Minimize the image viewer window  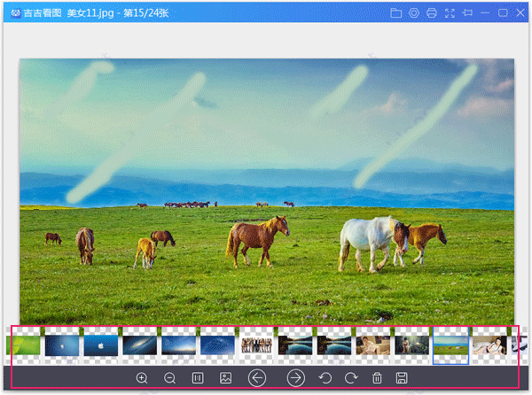485,13
